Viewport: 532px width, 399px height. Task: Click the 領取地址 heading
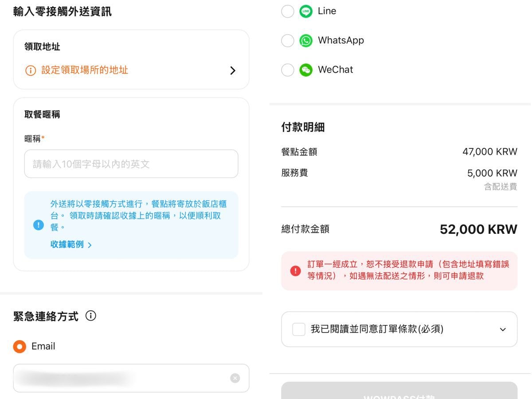click(x=42, y=47)
